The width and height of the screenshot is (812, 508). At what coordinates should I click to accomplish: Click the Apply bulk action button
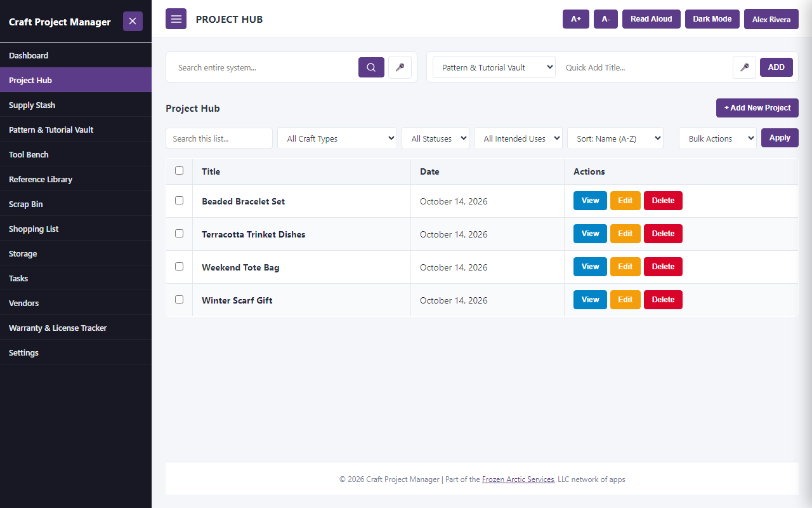pyautogui.click(x=780, y=138)
